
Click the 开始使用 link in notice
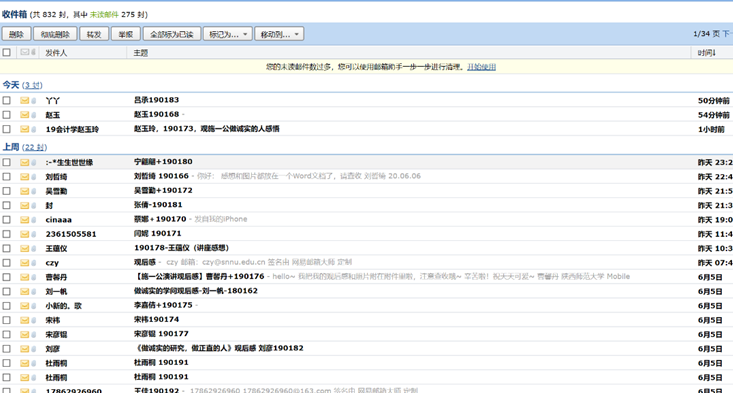(481, 67)
